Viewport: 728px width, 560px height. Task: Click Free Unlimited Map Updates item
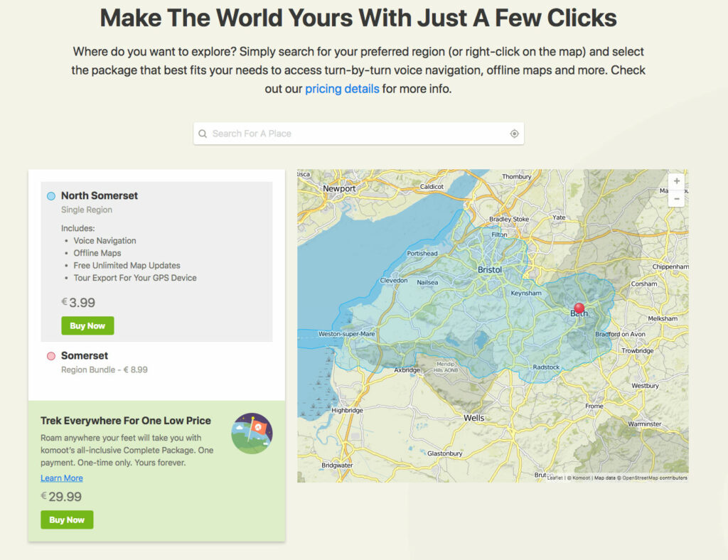127,265
